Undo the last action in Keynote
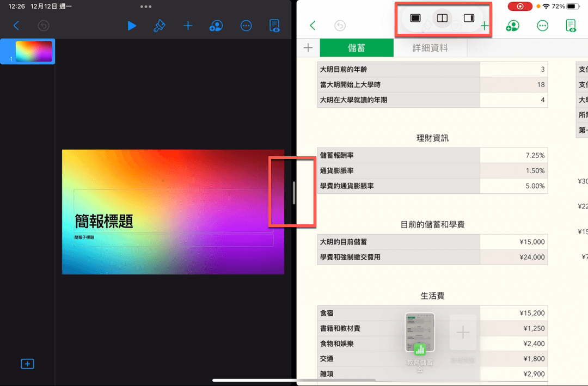Image resolution: width=588 pixels, height=386 pixels. [x=44, y=26]
